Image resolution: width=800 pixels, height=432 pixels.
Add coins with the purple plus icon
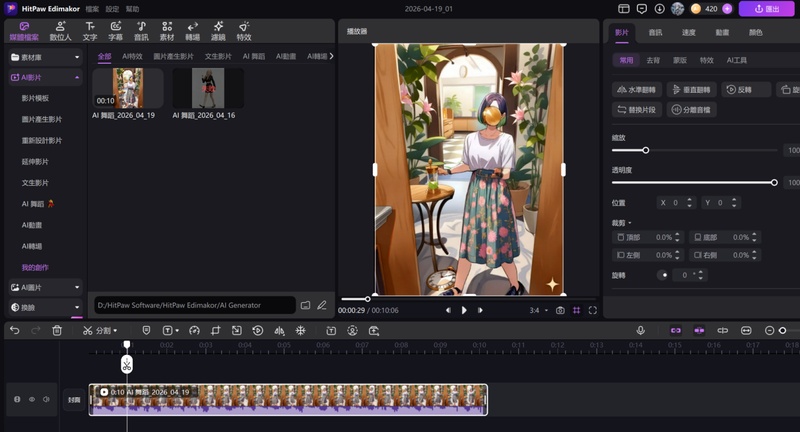(727, 9)
